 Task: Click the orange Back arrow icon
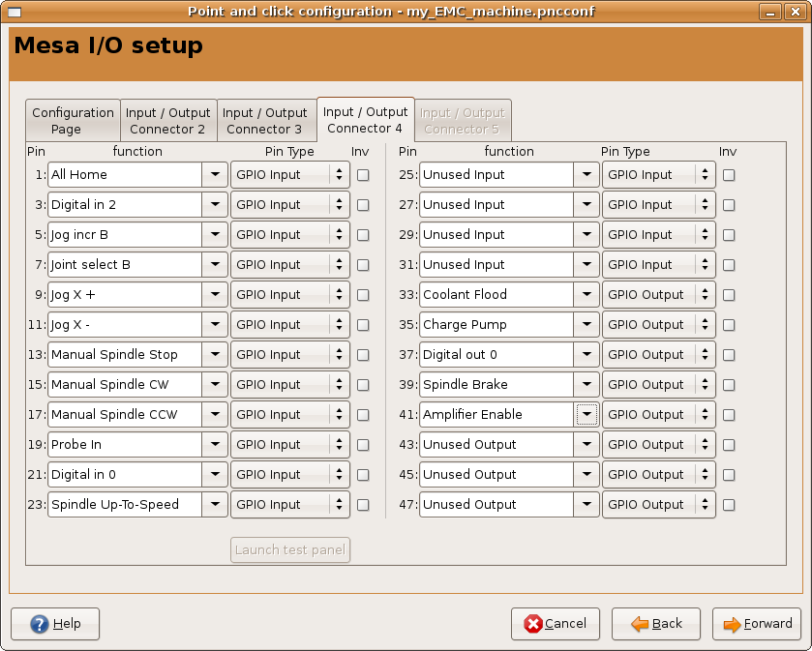pos(640,624)
